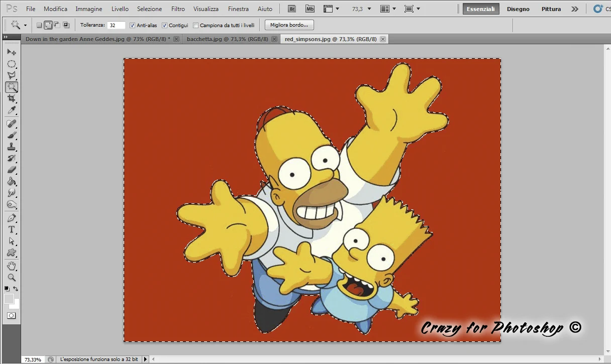Image resolution: width=611 pixels, height=364 pixels.
Task: Select the Zoom tool
Action: point(11,277)
